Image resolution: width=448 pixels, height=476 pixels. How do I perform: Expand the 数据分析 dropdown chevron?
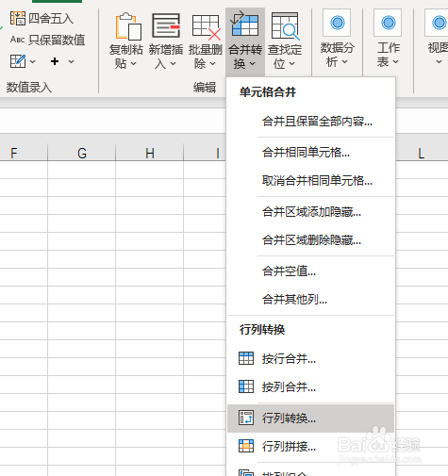(345, 62)
